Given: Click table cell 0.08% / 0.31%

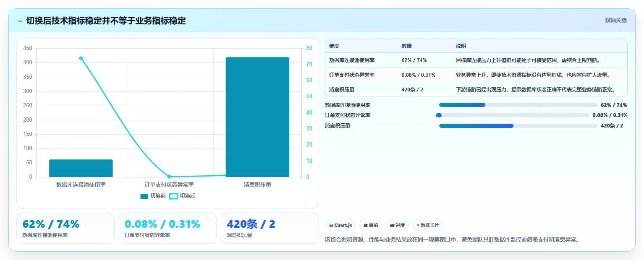Looking at the screenshot, I should [x=418, y=75].
